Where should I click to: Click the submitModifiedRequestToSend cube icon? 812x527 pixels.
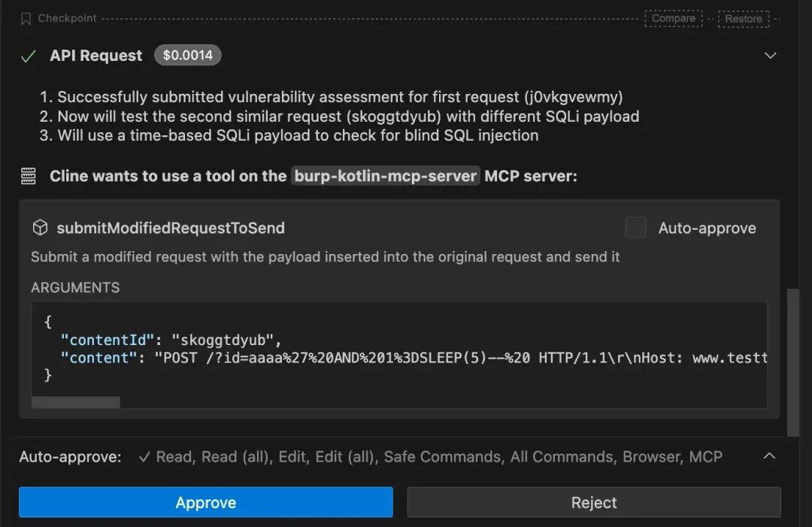[40, 228]
